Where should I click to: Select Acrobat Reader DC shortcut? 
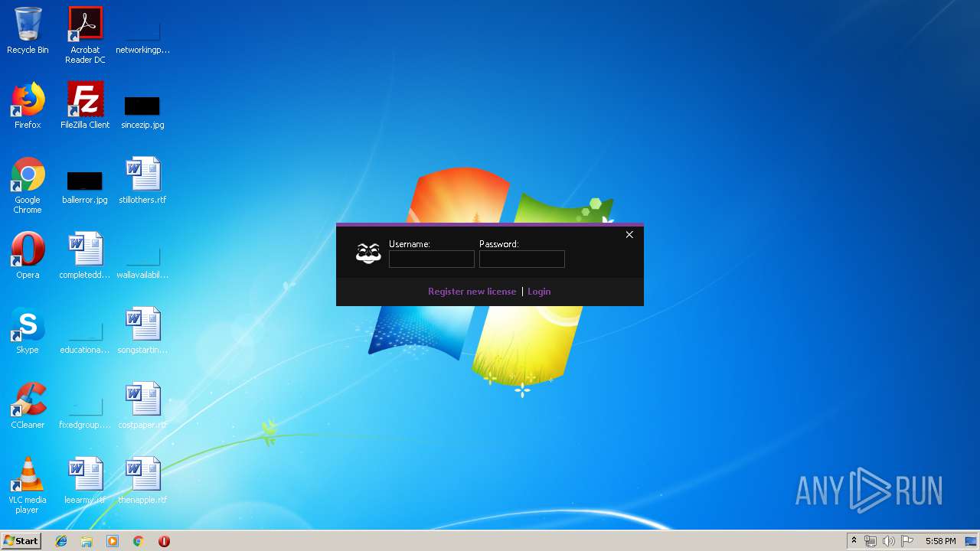[x=85, y=35]
